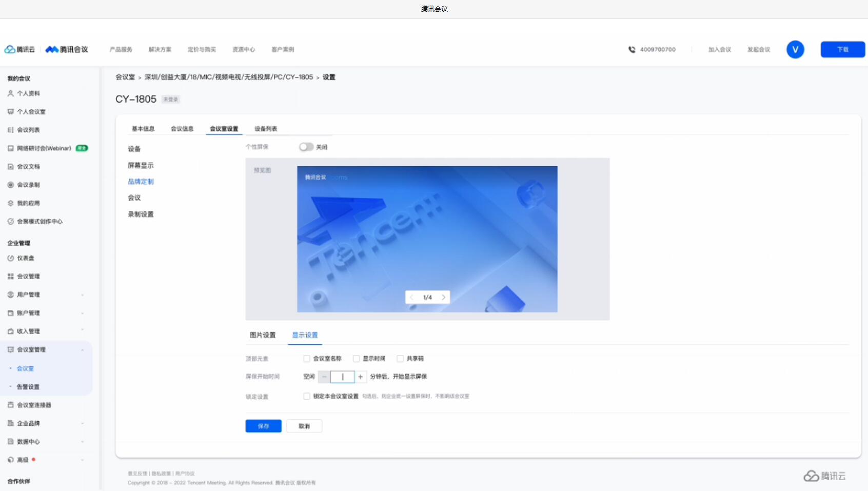Decrease the screensaver idle minutes
Screen dimensions: 868x491
324,377
